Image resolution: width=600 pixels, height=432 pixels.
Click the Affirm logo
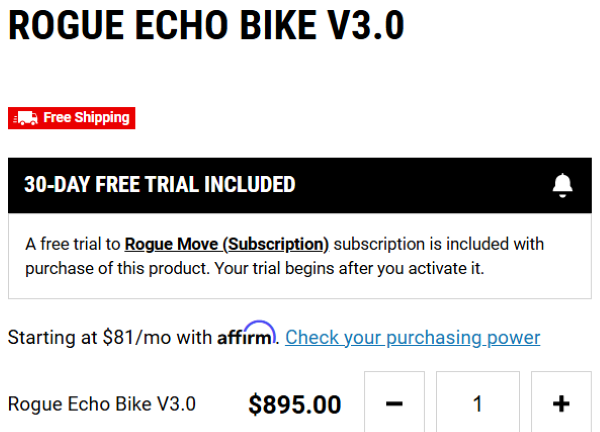tap(247, 336)
